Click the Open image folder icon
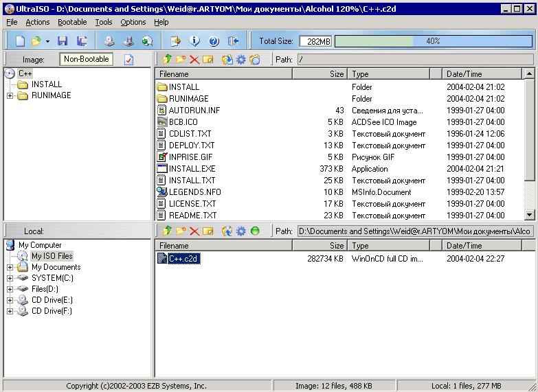The image size is (538, 392). [36, 41]
